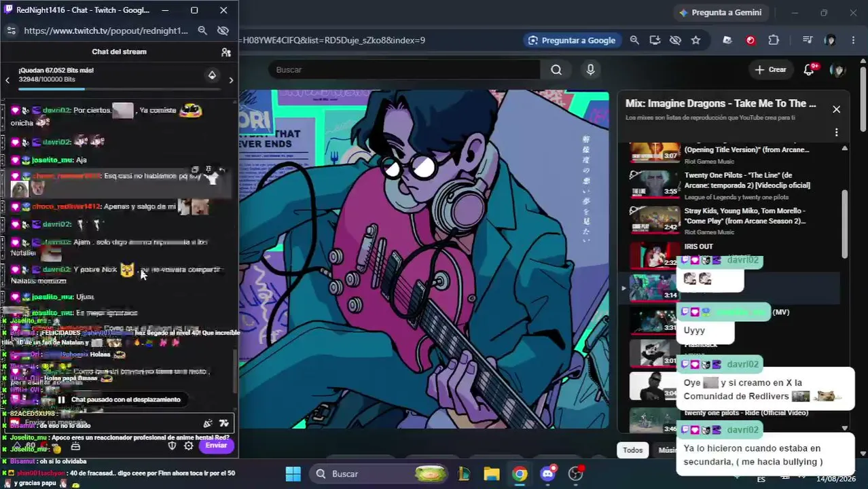The image size is (868, 489).
Task: Select the '(Opening Title Version) (from Arcane...' video
Action: [729, 153]
